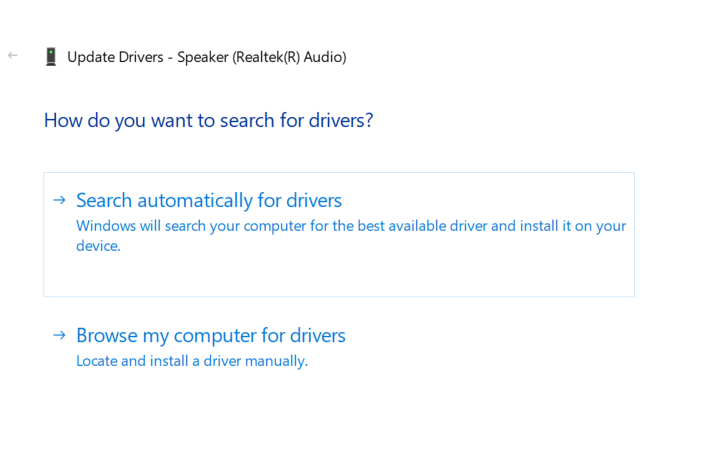Click the arrow beside Browse my computer for drivers
The height and width of the screenshot is (456, 709).
pos(59,335)
